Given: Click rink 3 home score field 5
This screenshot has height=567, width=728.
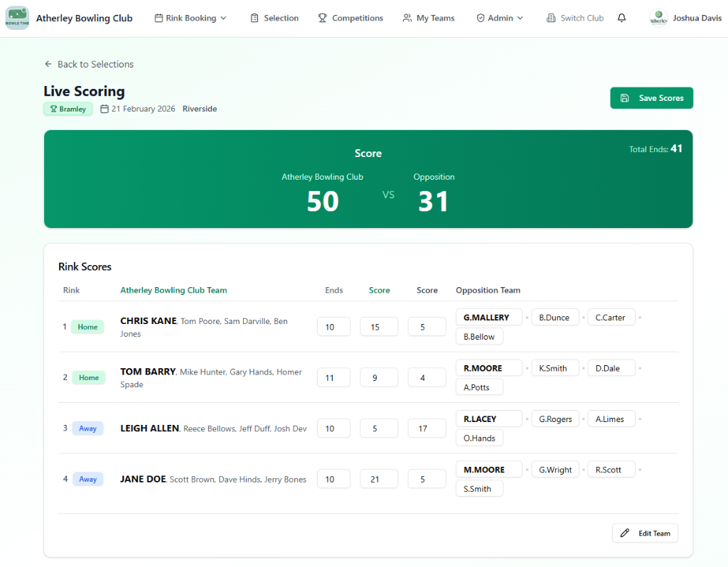Looking at the screenshot, I should click(379, 428).
